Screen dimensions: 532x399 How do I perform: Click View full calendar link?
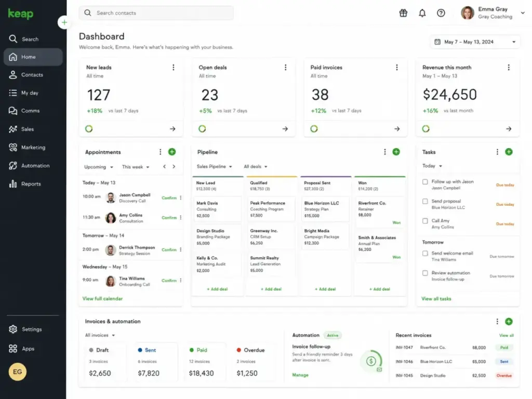pos(102,299)
